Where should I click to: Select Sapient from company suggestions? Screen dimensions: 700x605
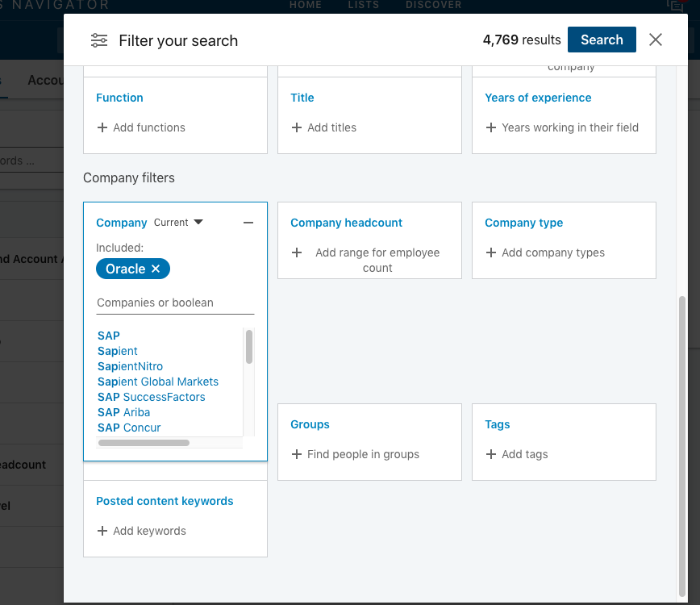tap(118, 351)
